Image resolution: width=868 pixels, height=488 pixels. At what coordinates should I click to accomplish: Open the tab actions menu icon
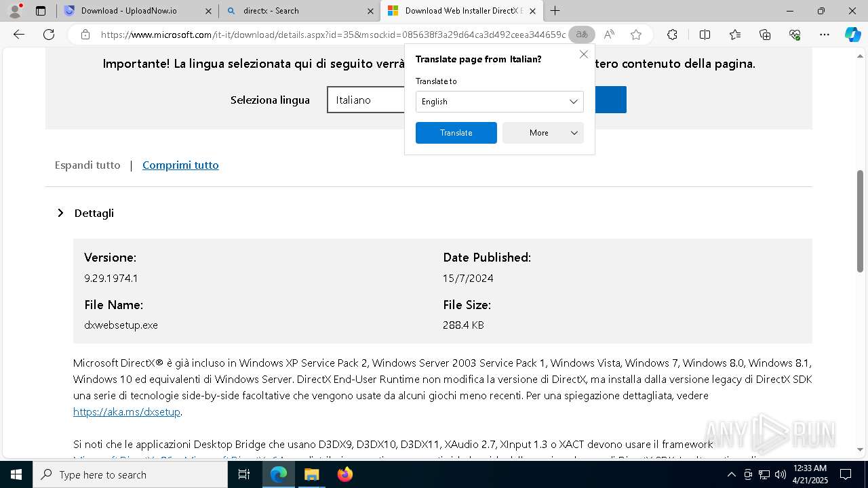(41, 11)
